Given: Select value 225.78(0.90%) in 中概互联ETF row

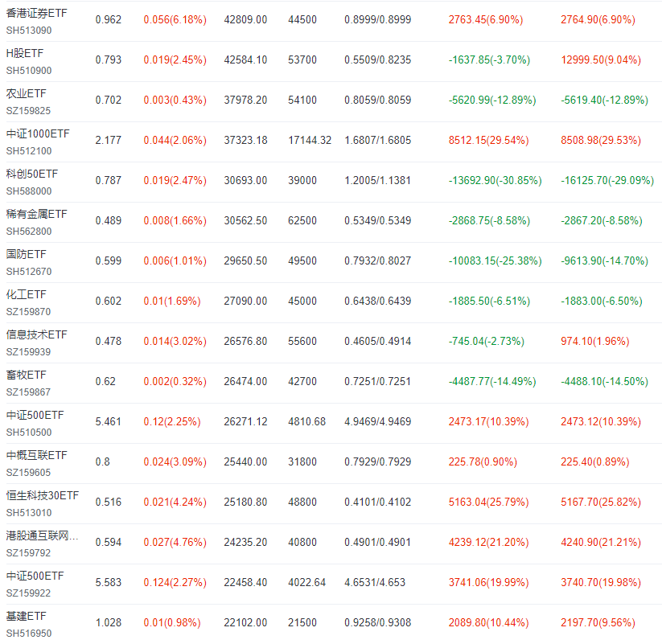Looking at the screenshot, I should pos(483,461).
